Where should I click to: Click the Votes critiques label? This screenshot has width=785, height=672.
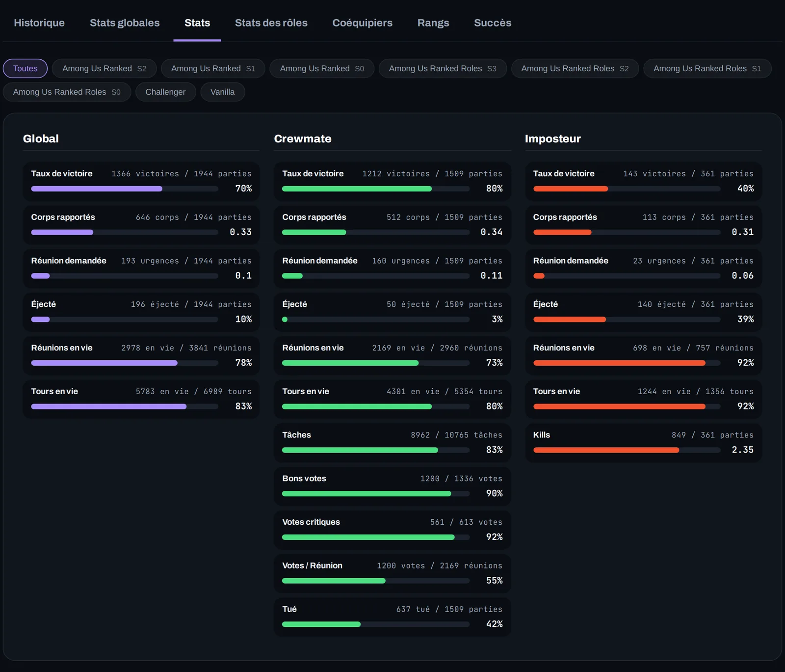311,522
